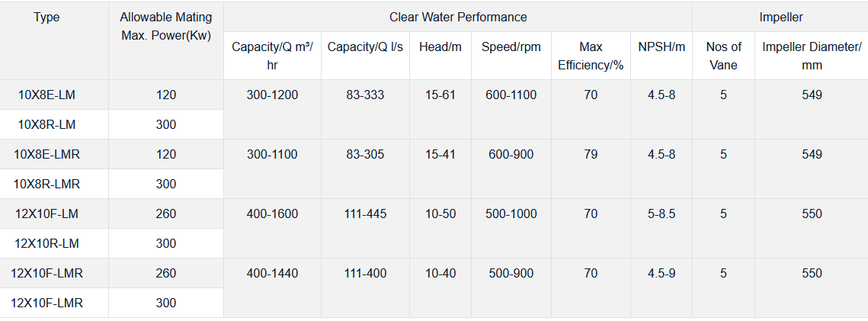Click the Nos of Vane header
The image size is (868, 321).
click(x=723, y=56)
